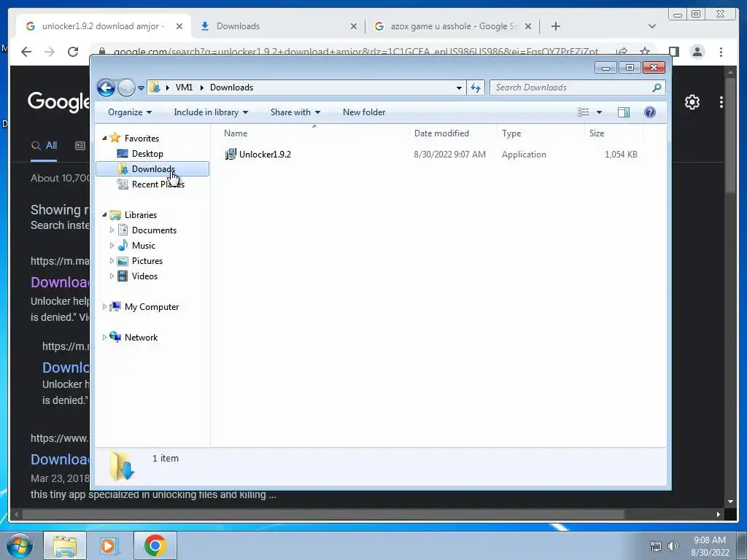747x560 pixels.
Task: Click the search magnifier icon in Explorer
Action: click(x=657, y=87)
